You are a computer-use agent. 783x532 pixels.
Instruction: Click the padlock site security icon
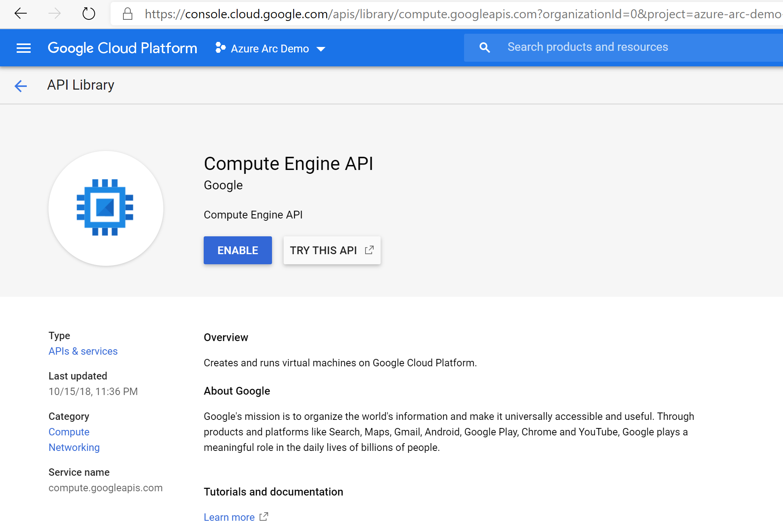point(128,14)
